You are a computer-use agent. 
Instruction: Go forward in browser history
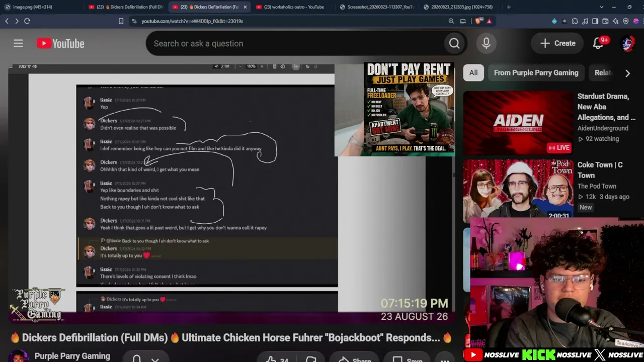click(17, 21)
